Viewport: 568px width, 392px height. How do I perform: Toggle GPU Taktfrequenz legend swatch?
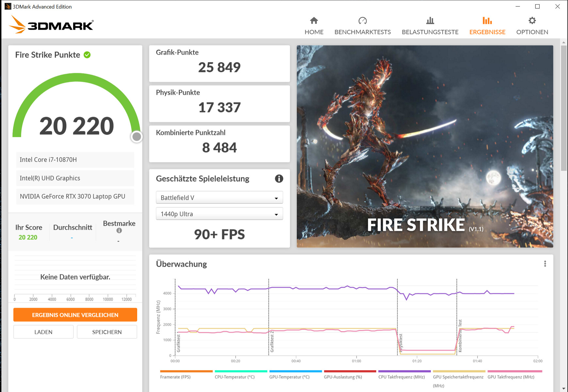515,371
